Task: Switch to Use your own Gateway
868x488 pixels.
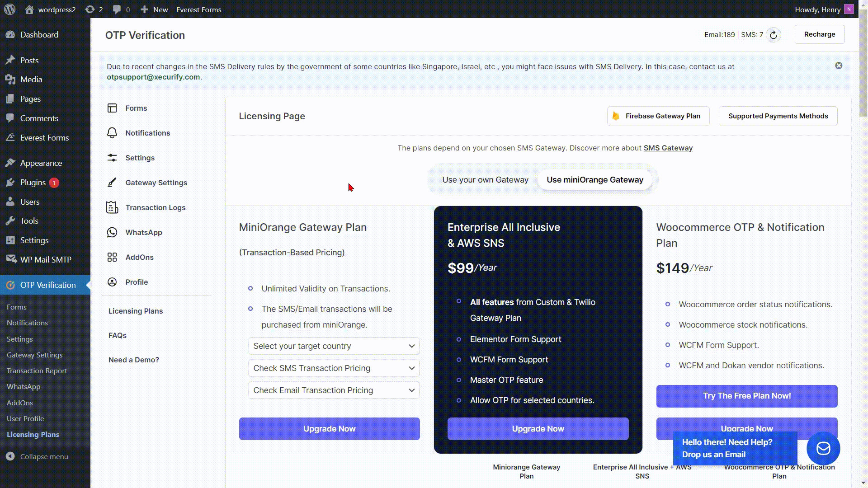Action: (x=485, y=180)
